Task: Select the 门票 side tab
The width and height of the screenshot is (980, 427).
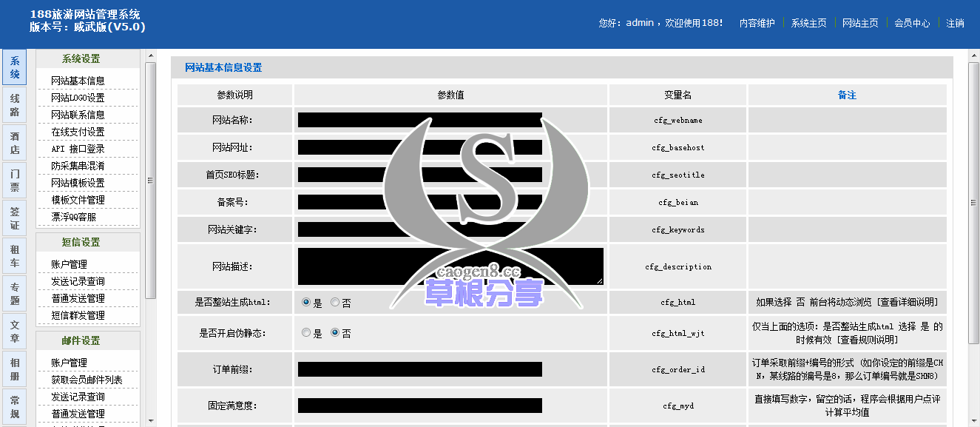Action: [x=15, y=181]
